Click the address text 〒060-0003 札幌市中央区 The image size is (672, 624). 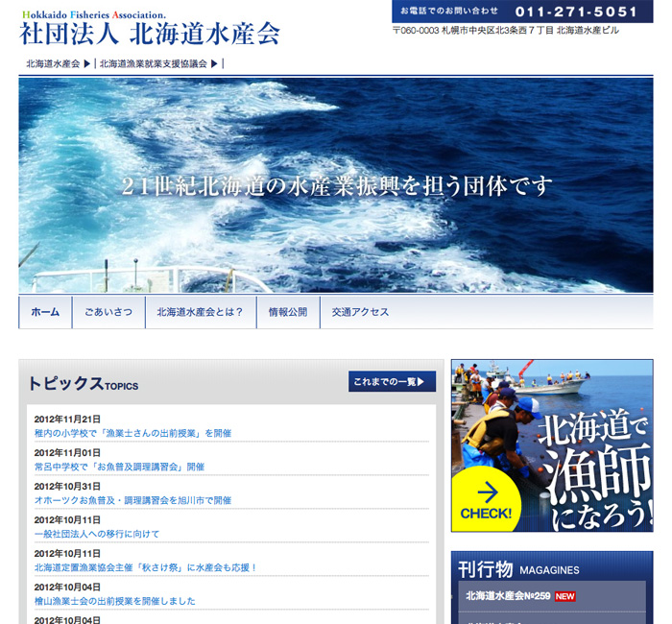(506, 31)
